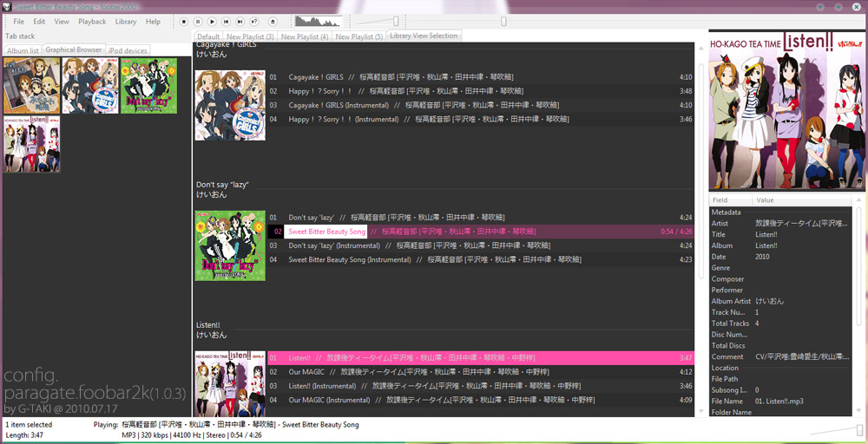Switch to the Album list tab
The image size is (868, 444).
(x=23, y=50)
